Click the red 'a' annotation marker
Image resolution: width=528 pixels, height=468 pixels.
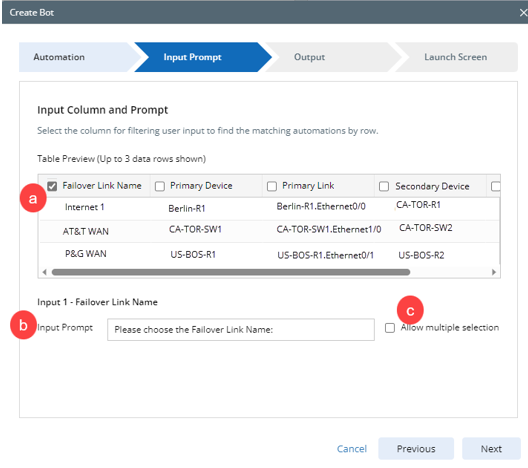pyautogui.click(x=33, y=198)
